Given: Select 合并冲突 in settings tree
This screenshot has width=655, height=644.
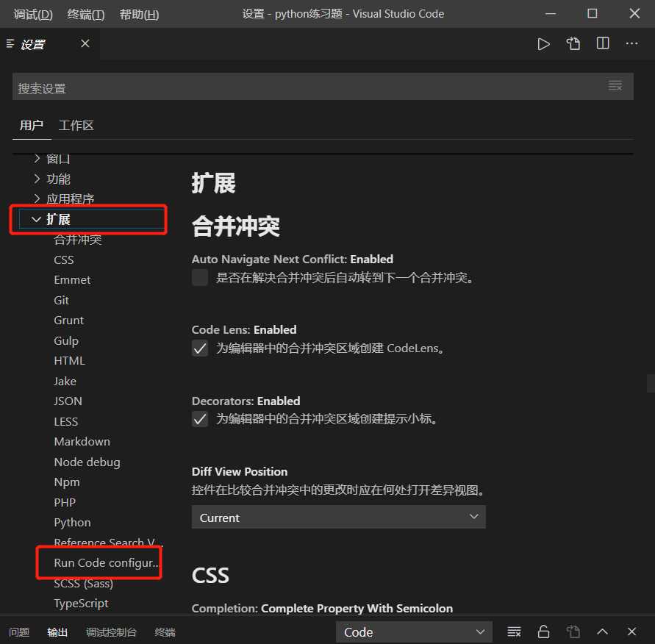Looking at the screenshot, I should click(78, 240).
